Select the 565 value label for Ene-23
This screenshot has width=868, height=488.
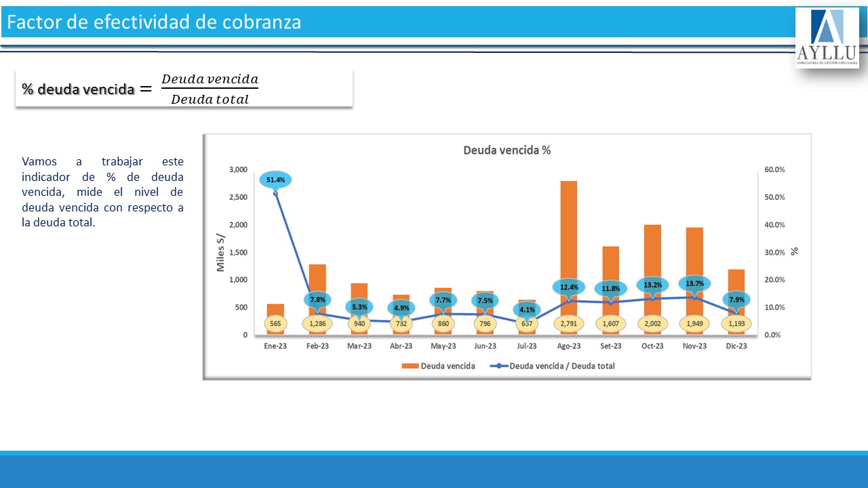pyautogui.click(x=275, y=324)
